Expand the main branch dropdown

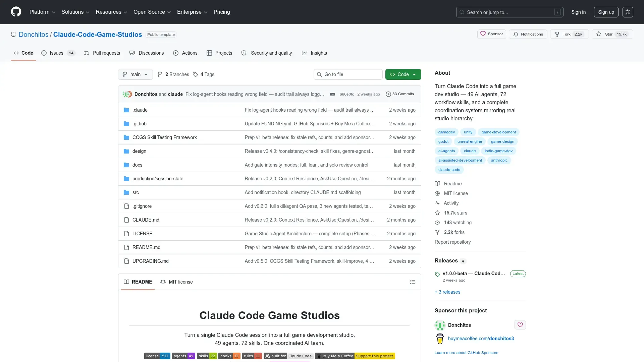click(135, 74)
